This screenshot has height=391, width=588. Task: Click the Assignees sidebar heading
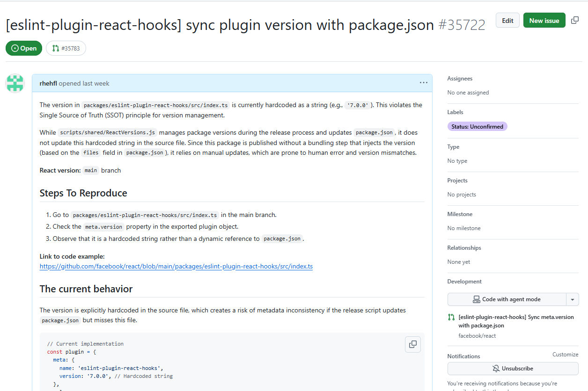tap(460, 79)
